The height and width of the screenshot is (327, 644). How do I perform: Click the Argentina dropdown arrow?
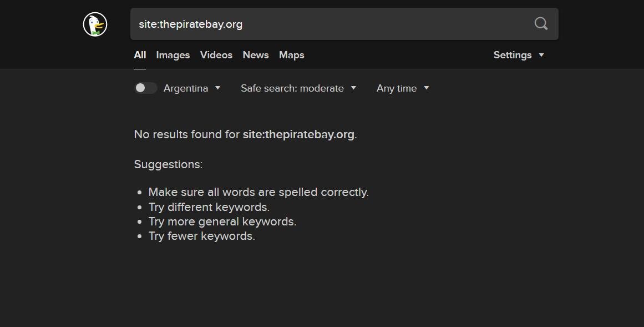coord(217,88)
